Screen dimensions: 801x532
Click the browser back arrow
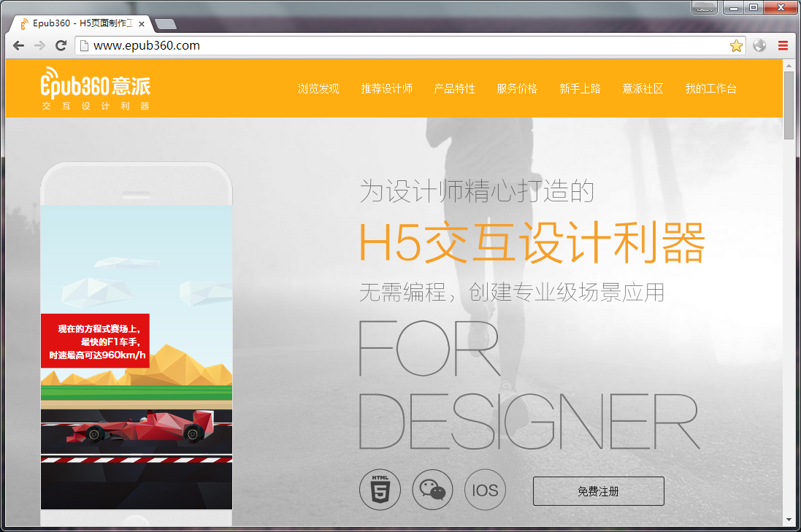[18, 45]
